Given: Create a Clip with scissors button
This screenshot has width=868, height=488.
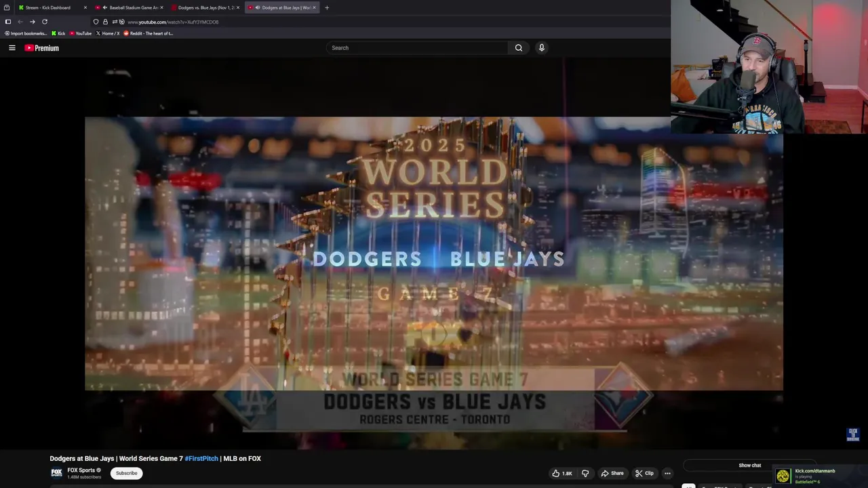Looking at the screenshot, I should click(x=644, y=473).
